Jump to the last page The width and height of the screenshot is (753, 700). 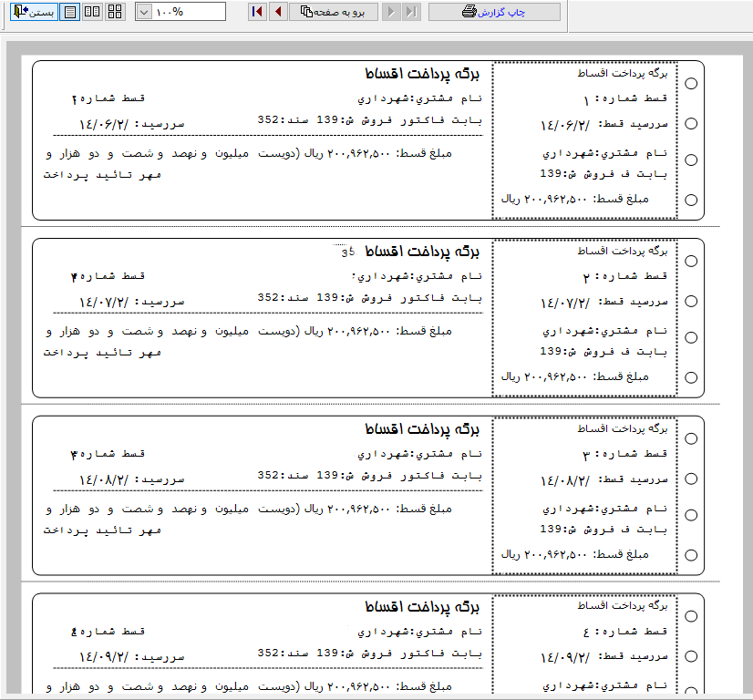click(x=411, y=12)
